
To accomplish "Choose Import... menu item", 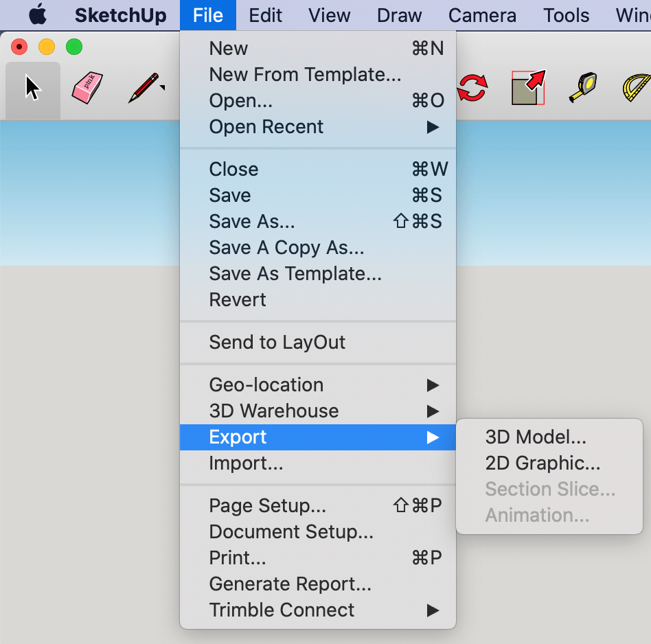I will tap(318, 463).
